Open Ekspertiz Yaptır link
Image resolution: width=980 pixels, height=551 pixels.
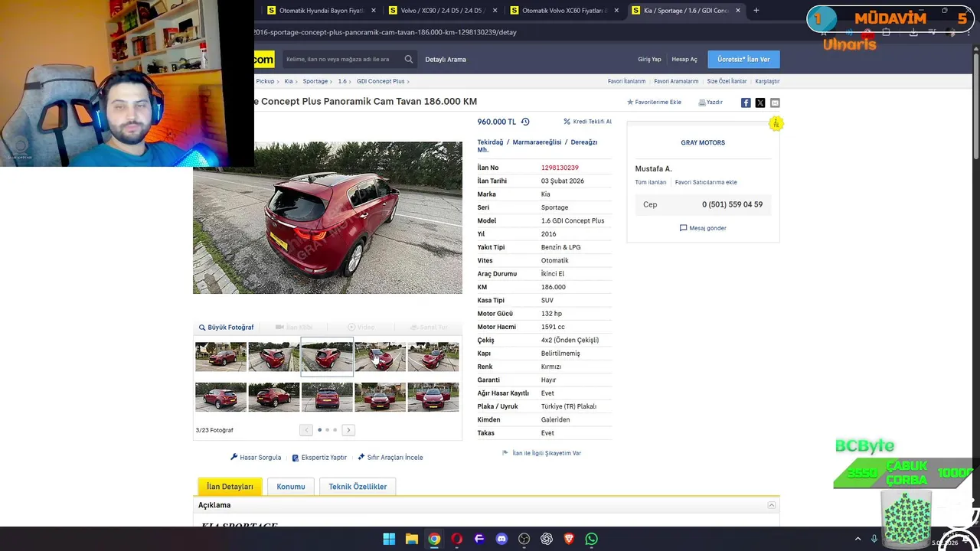[x=319, y=458]
